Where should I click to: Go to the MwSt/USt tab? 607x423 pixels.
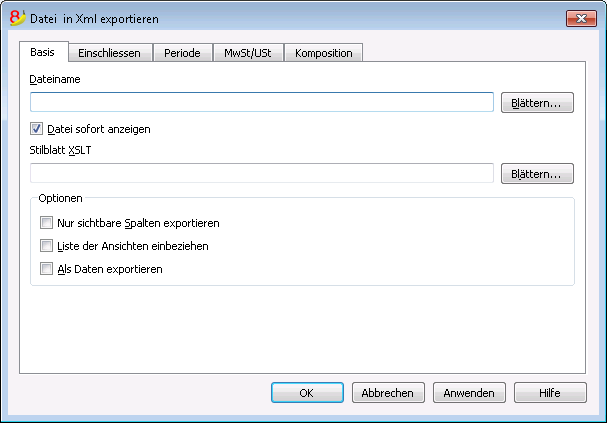[x=248, y=53]
